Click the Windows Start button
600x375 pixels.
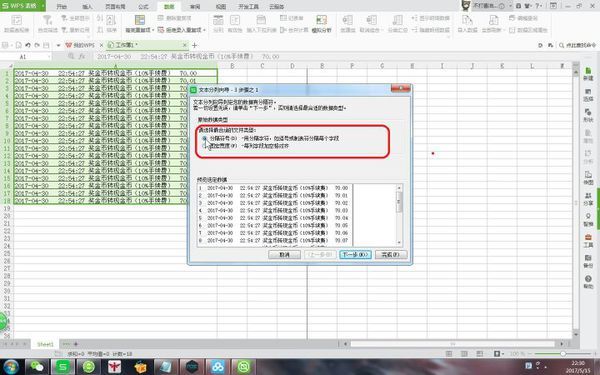[x=11, y=367]
